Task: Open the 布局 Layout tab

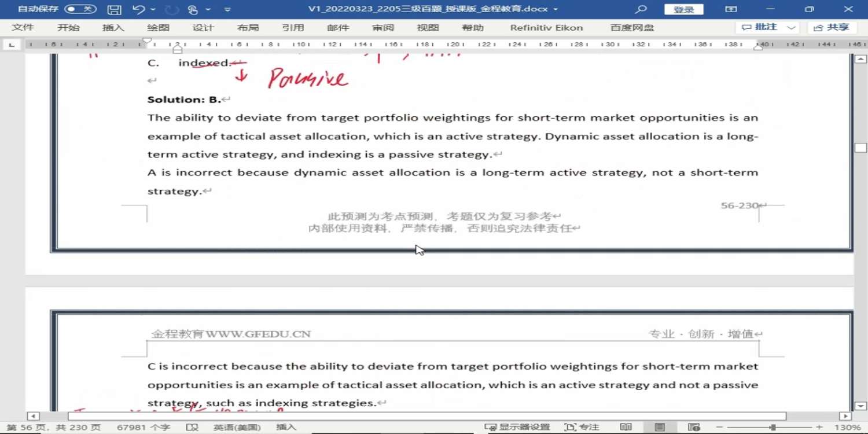Action: click(x=248, y=28)
